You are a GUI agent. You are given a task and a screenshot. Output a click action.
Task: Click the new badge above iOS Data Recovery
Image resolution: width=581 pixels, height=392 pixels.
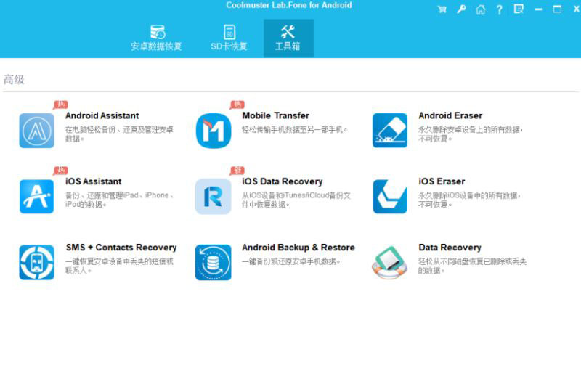coord(237,171)
